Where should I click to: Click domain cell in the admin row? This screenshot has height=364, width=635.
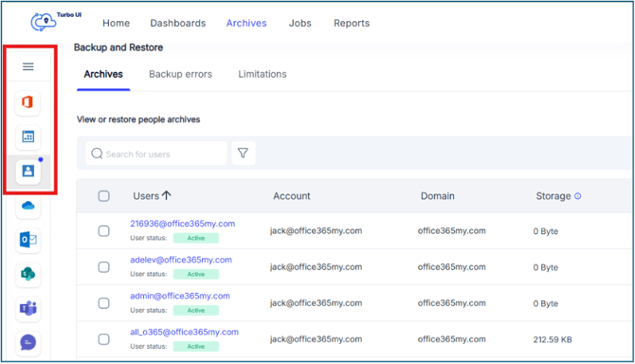pos(451,303)
